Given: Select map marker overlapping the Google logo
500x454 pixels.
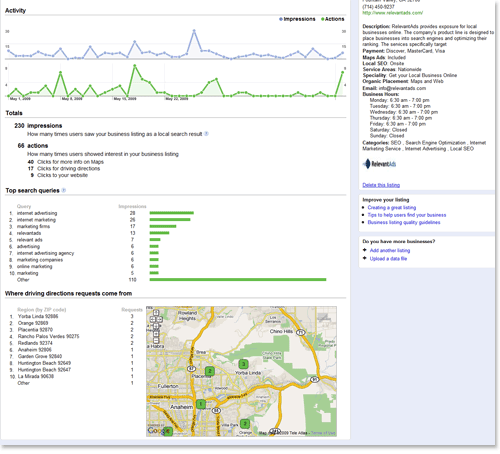Looking at the screenshot, I should coord(168,431).
